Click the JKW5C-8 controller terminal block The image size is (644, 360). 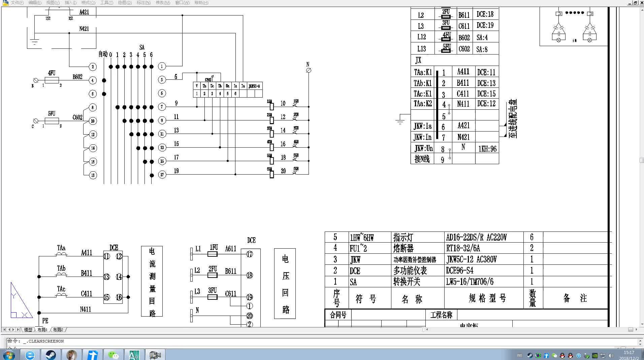[228, 90]
